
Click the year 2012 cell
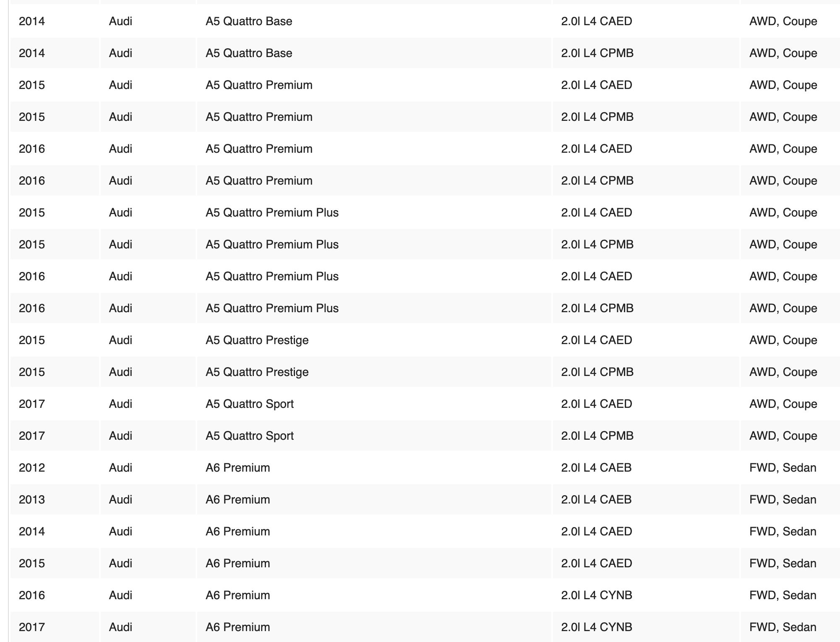[32, 467]
